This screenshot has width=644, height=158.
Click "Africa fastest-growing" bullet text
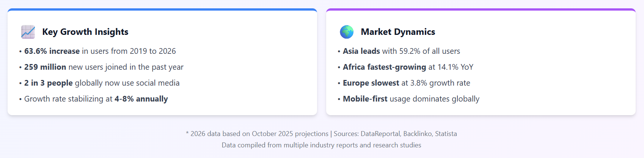(385, 67)
